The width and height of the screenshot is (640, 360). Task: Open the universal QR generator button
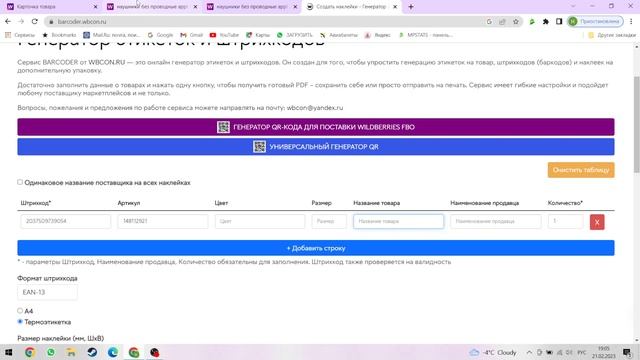tap(316, 147)
